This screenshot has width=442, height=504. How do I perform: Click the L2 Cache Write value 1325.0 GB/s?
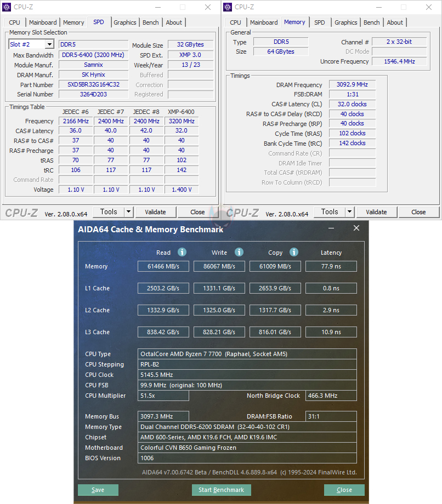219,310
